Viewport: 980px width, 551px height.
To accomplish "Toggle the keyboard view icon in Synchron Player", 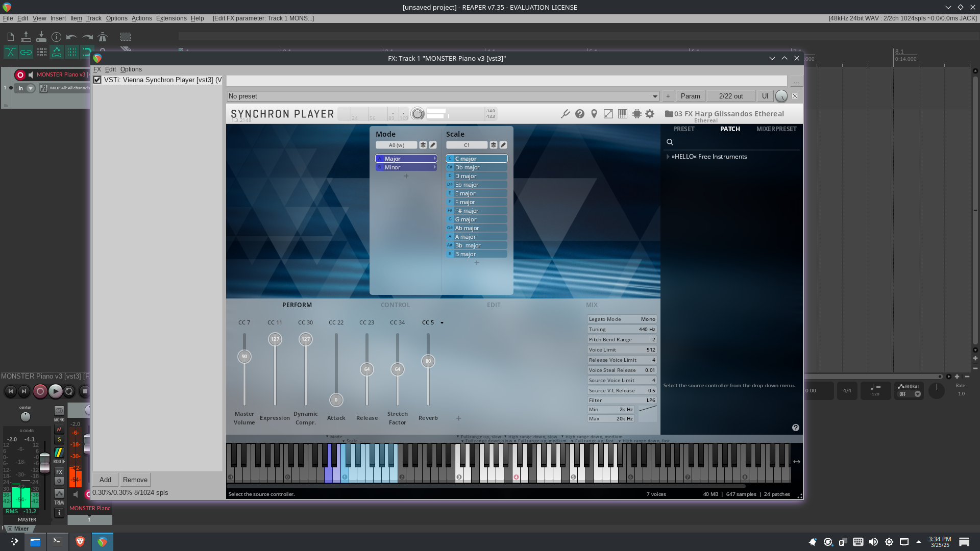I will coord(623,114).
